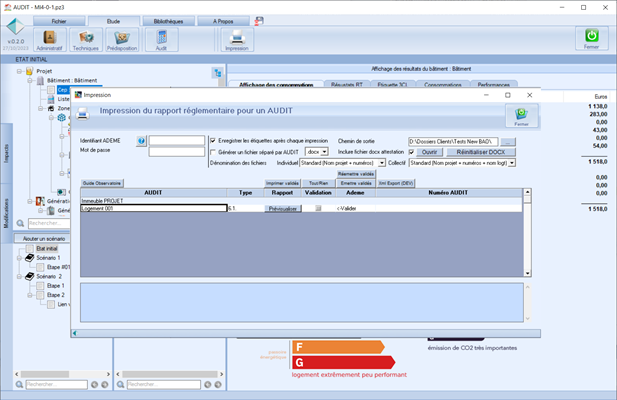Click the Mot de passe input field
The image size is (617, 400).
point(177,151)
